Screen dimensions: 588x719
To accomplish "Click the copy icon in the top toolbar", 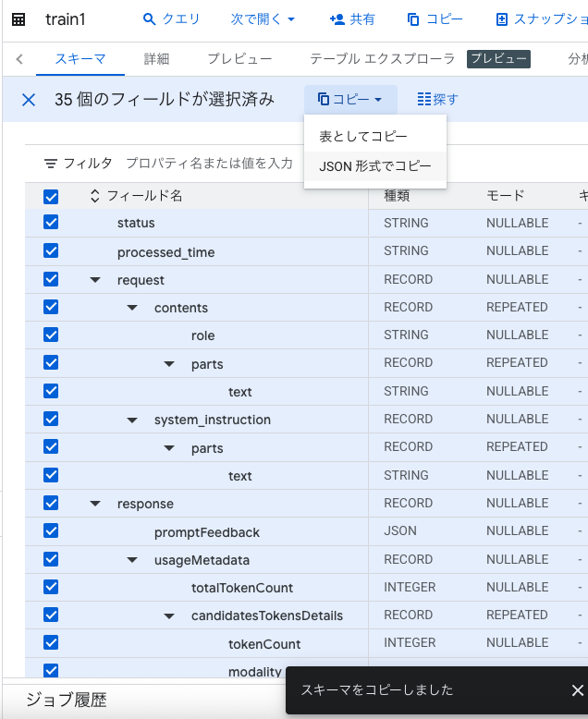I will [413, 19].
